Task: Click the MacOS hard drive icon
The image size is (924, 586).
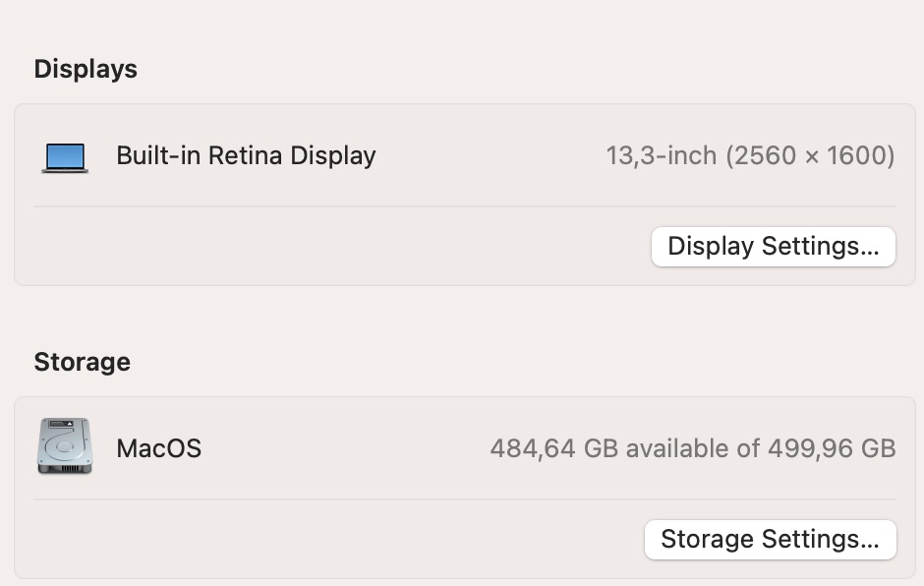Action: pos(65,446)
